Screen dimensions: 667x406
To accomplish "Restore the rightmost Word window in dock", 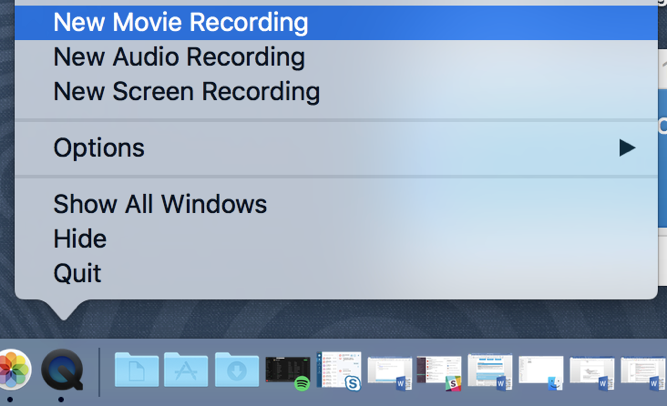I will pyautogui.click(x=643, y=372).
